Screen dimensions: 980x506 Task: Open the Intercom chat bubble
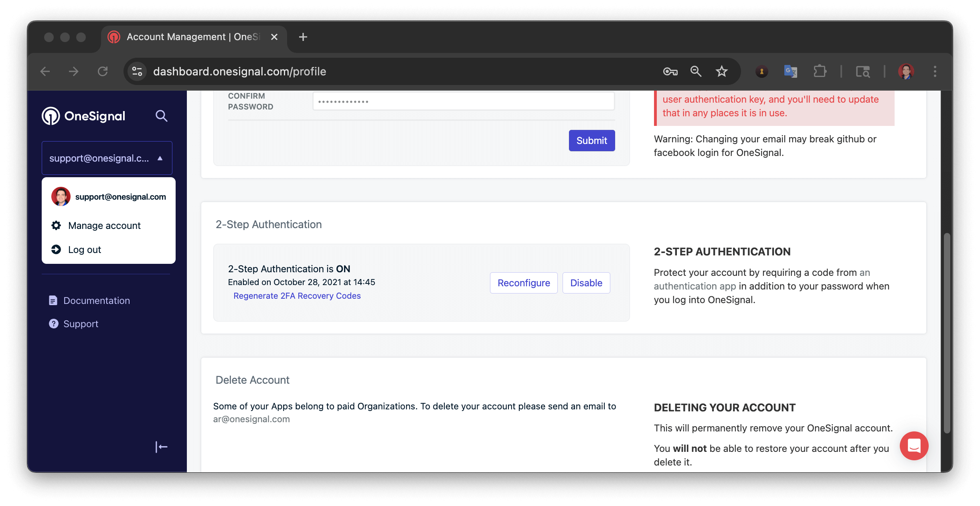tap(914, 446)
